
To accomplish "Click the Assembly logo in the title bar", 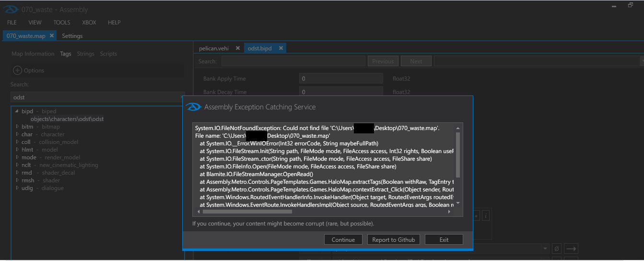I will click(12, 10).
